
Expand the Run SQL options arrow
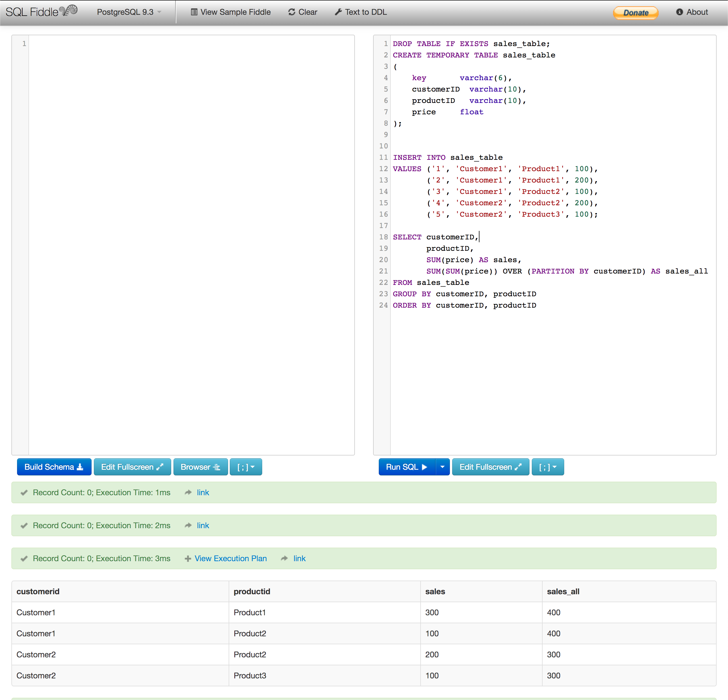point(442,467)
